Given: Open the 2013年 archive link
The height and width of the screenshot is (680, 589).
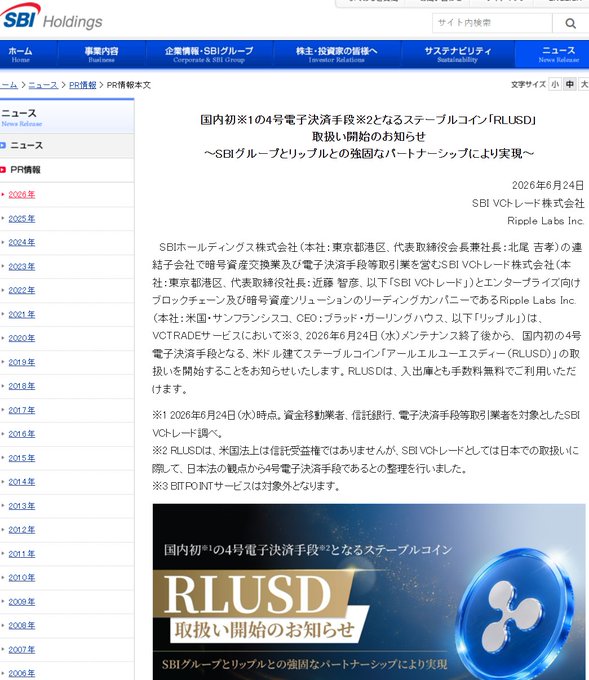Looking at the screenshot, I should pos(22,506).
